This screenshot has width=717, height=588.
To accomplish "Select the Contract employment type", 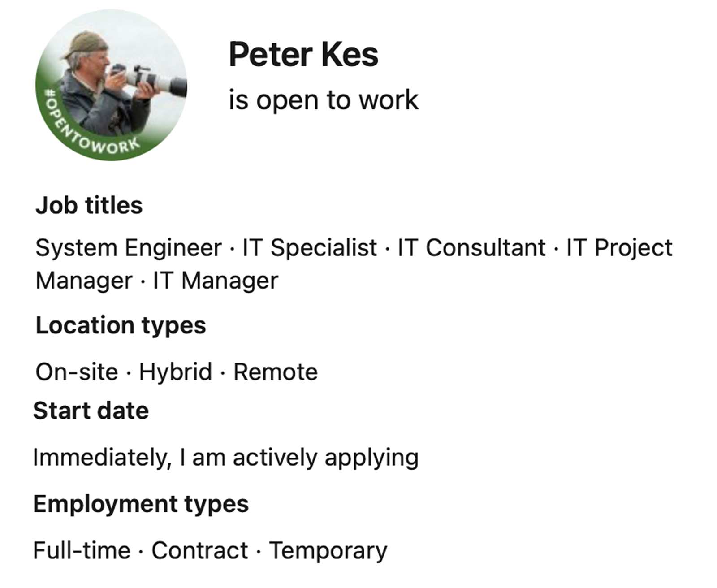I will (200, 550).
